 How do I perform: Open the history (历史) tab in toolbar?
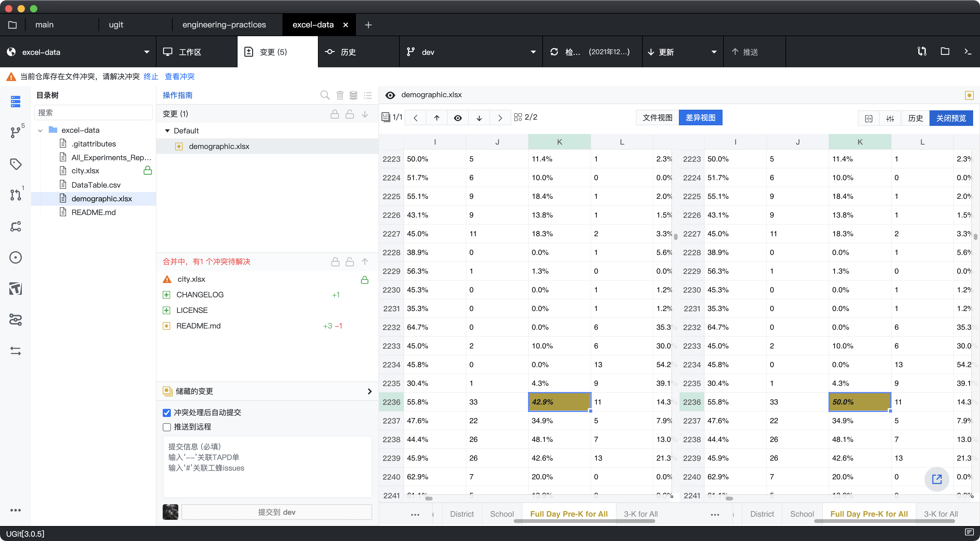click(358, 52)
